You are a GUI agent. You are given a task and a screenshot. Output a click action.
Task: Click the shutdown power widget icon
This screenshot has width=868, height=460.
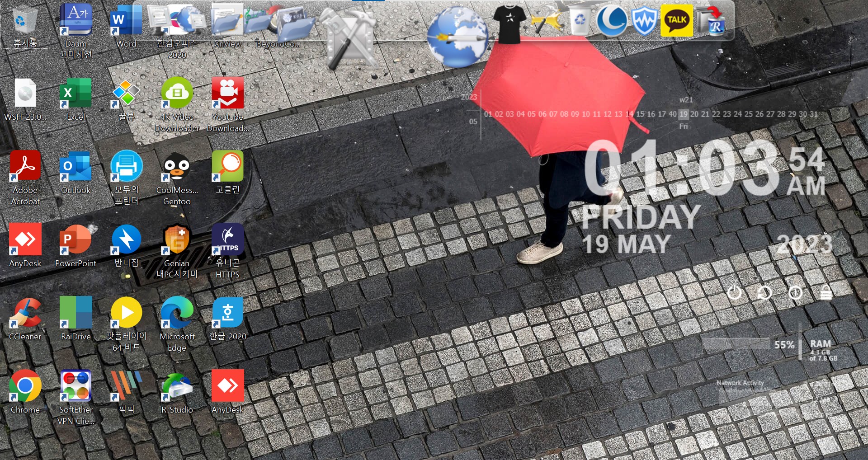tap(735, 293)
